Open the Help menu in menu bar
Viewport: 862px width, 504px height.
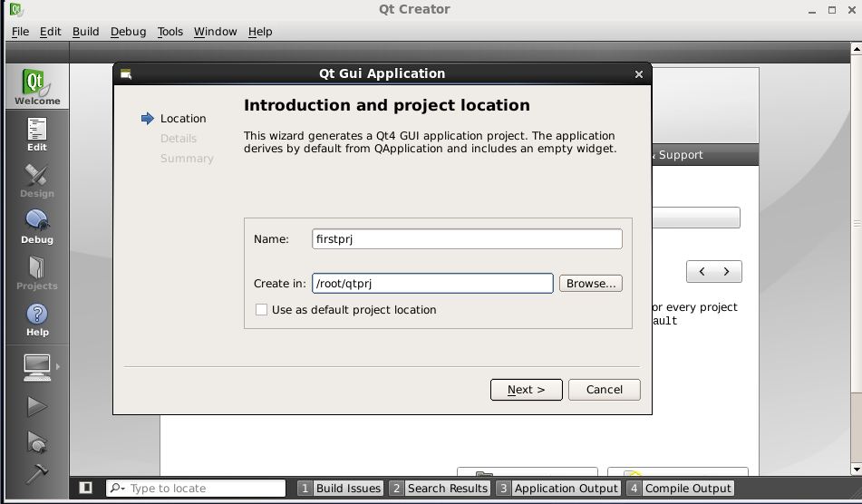260,32
